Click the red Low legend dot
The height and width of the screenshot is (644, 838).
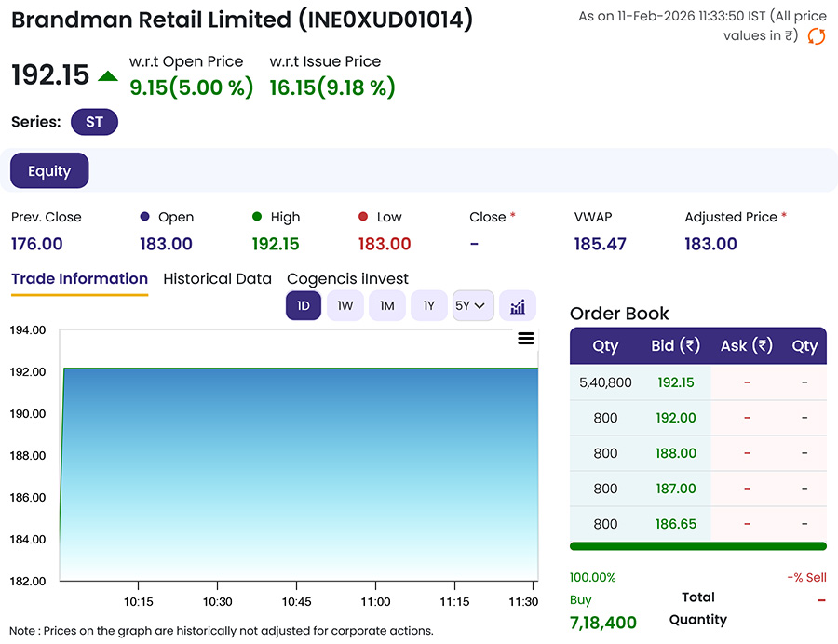coord(363,216)
